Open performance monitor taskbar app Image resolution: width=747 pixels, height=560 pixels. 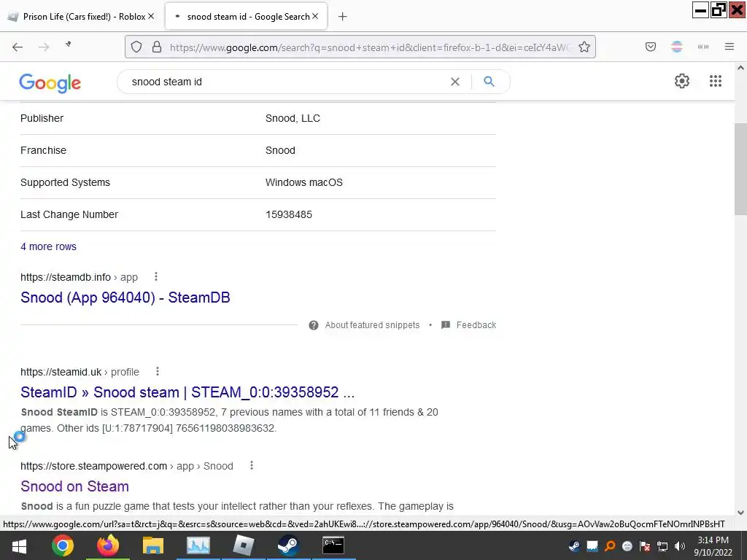click(x=198, y=545)
